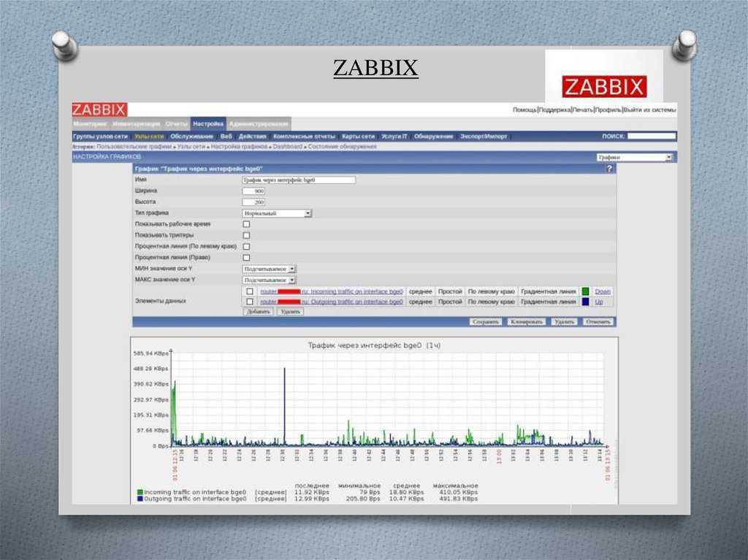The image size is (748, 560).
Task: Open 'Экспорт/Импорт' submenu item
Action: (x=484, y=137)
